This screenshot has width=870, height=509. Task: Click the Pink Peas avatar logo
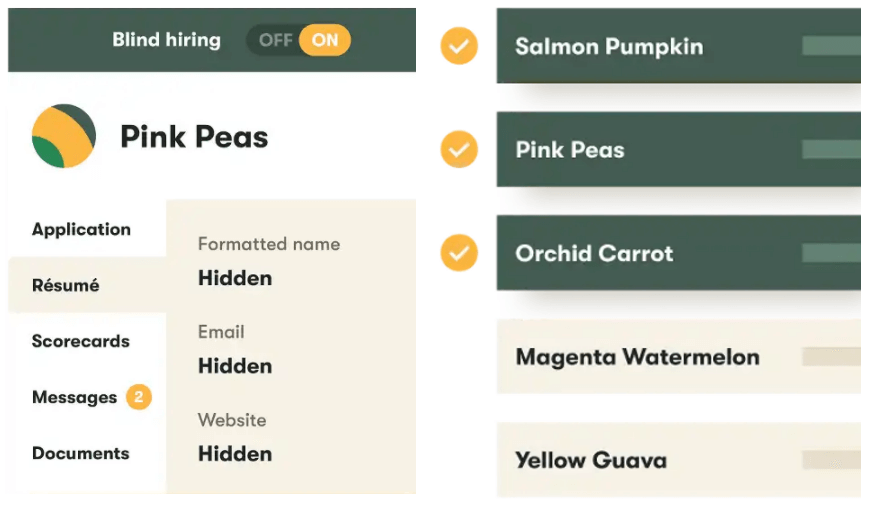pyautogui.click(x=64, y=136)
